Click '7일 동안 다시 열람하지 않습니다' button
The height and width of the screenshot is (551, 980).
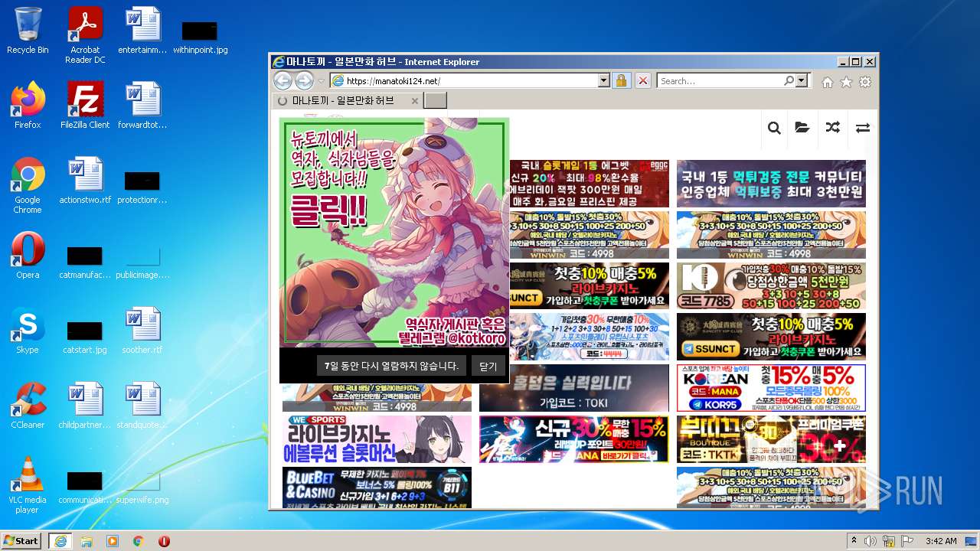click(391, 366)
